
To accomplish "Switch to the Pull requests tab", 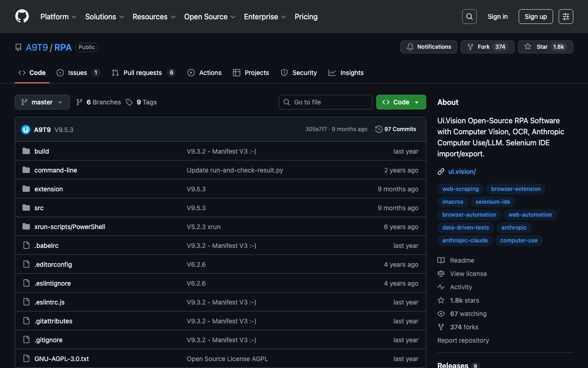I will [x=142, y=73].
